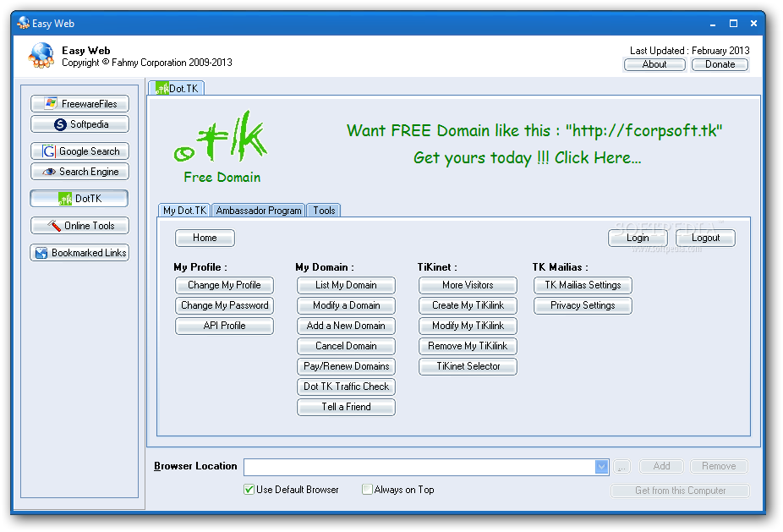Image resolution: width=783 pixels, height=532 pixels.
Task: Click Create My TiKilink
Action: coord(468,305)
